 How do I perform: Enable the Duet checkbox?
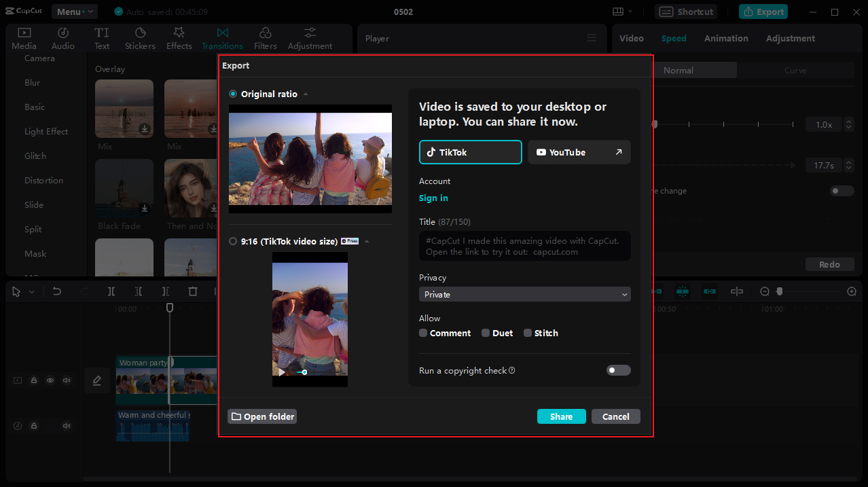click(x=486, y=333)
